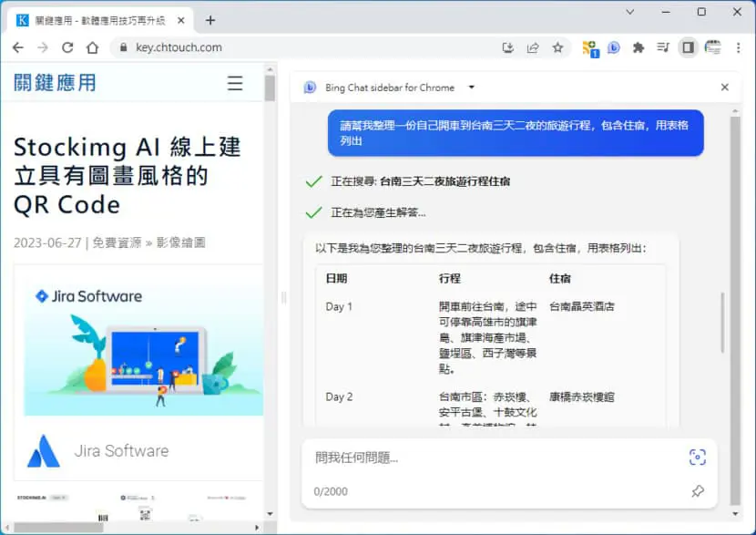Viewport: 756px width, 535px height.
Task: Click the Bing Chat extension icon in toolbar
Action: (613, 47)
